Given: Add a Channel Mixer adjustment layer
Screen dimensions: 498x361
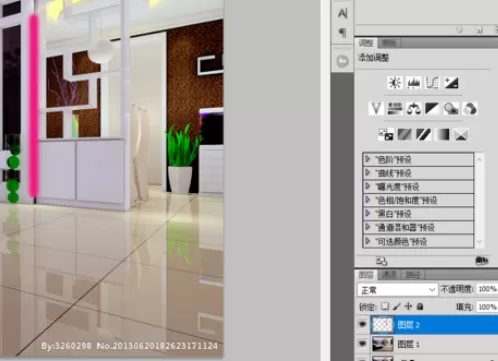Looking at the screenshot, I should pos(470,109).
